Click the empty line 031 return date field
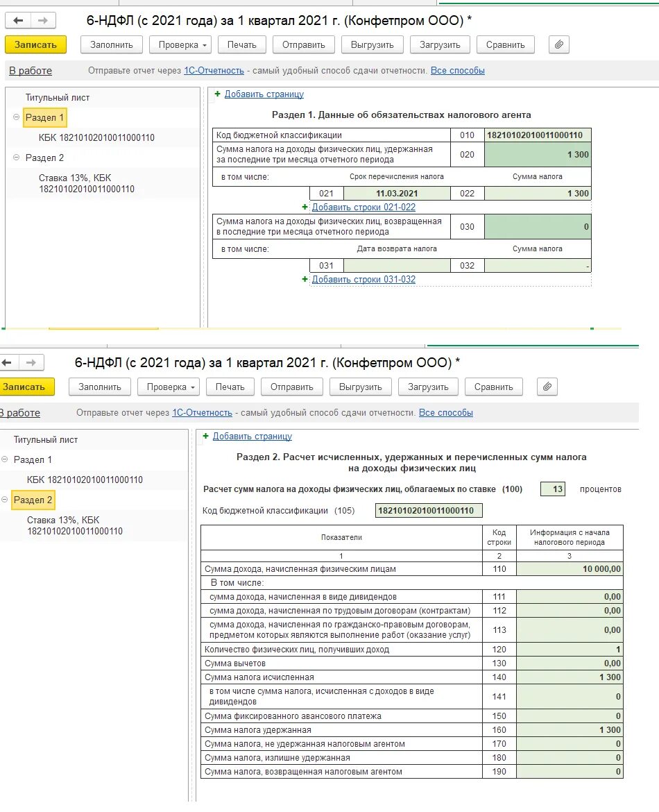 point(397,266)
